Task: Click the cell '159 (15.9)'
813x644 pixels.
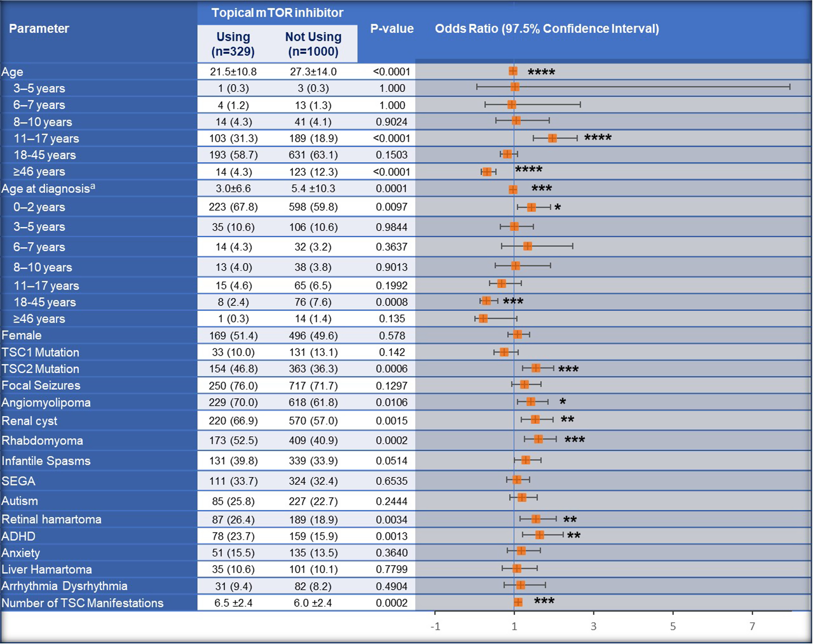Action: click(x=313, y=536)
